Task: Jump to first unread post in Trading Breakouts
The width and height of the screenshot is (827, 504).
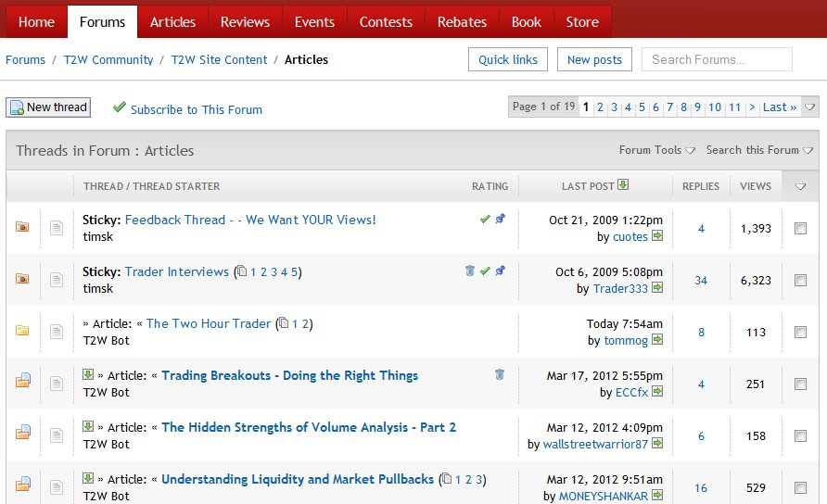Action: click(89, 375)
